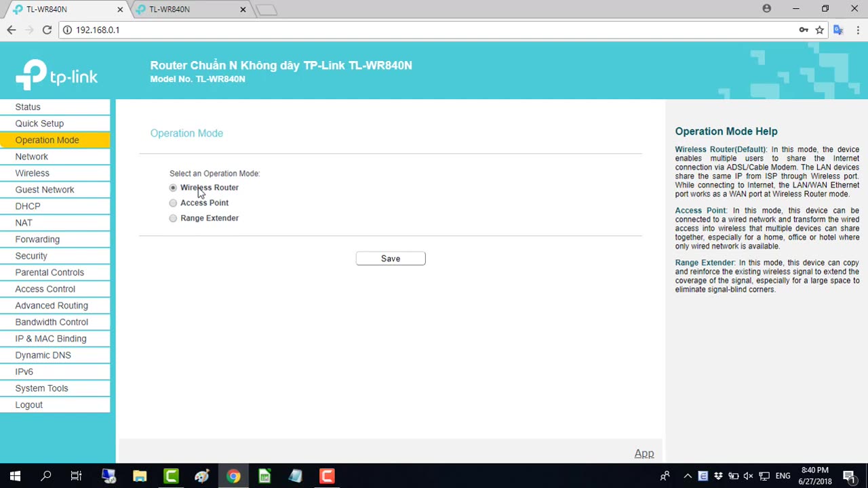Bookmark this page with the star
The width and height of the screenshot is (868, 488).
[x=819, y=30]
